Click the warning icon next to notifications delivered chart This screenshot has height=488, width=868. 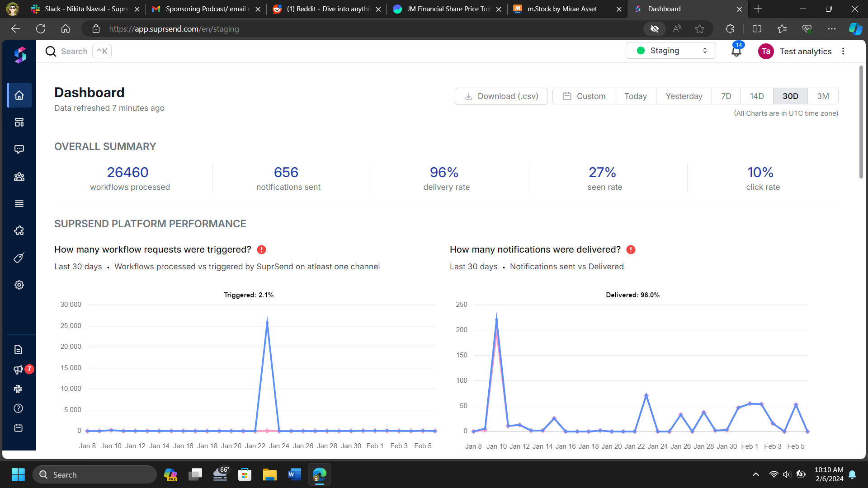(631, 250)
